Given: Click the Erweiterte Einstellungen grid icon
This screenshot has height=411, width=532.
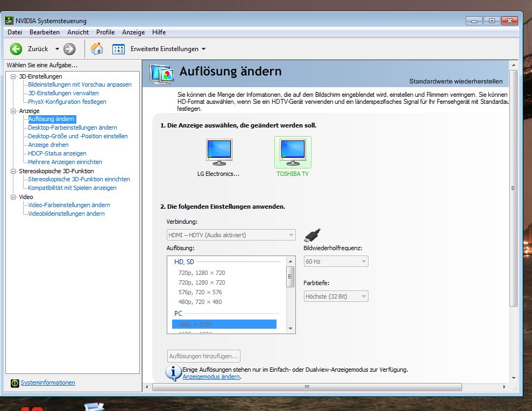Looking at the screenshot, I should pyautogui.click(x=118, y=49).
